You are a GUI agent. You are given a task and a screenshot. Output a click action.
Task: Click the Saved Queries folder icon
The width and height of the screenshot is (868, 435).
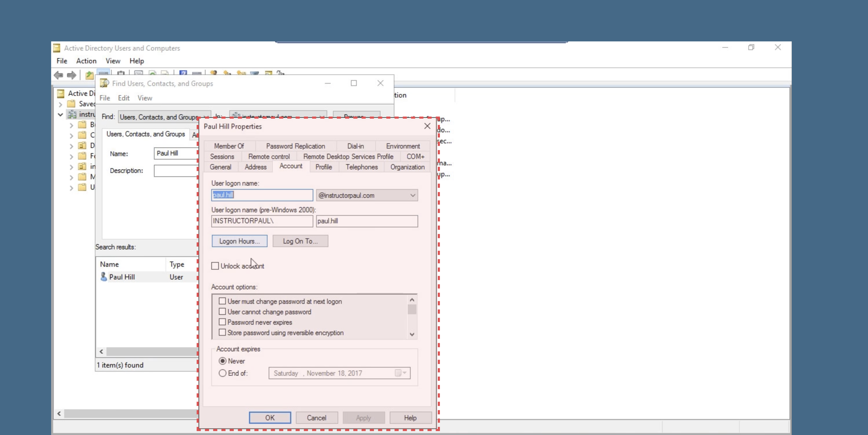pyautogui.click(x=71, y=104)
